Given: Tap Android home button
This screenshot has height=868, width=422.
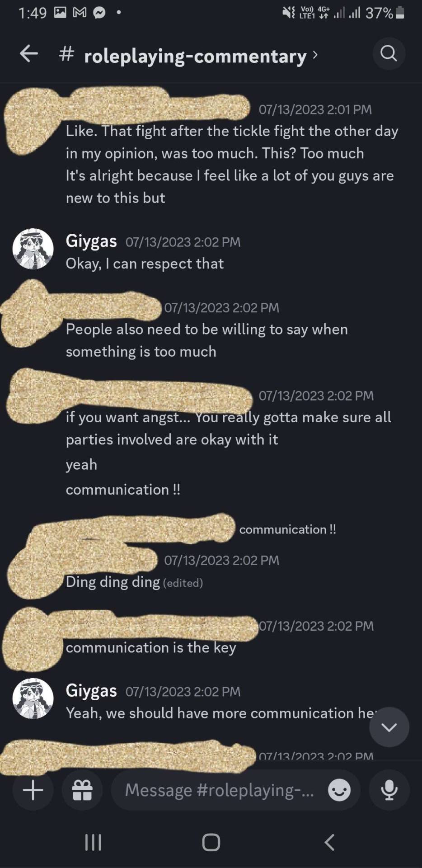Looking at the screenshot, I should [x=211, y=843].
